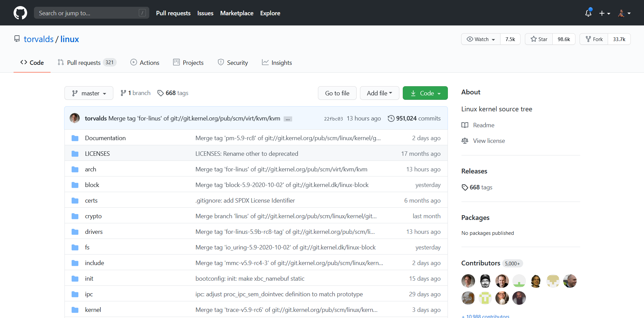
Task: Open the torvalds owner link
Action: pos(39,39)
